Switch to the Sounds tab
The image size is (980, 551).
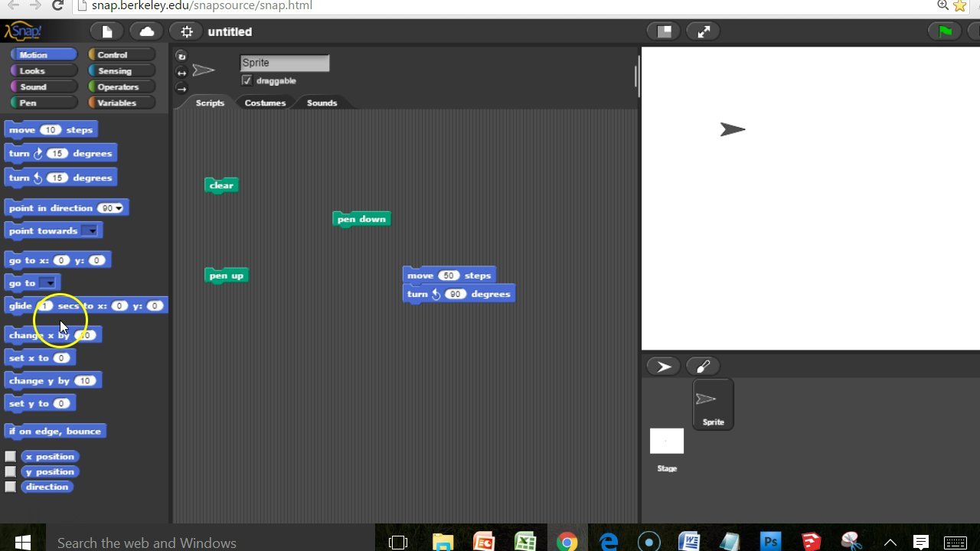(322, 102)
